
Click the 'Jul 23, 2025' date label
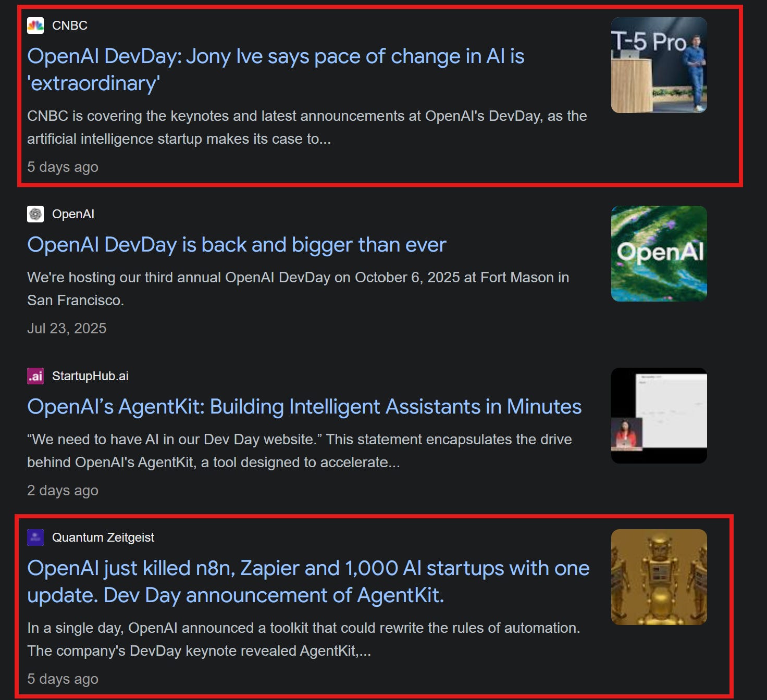pos(67,328)
